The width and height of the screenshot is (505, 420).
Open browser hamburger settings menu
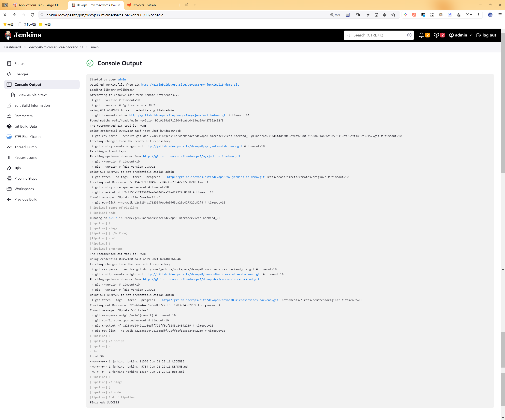(x=500, y=15)
